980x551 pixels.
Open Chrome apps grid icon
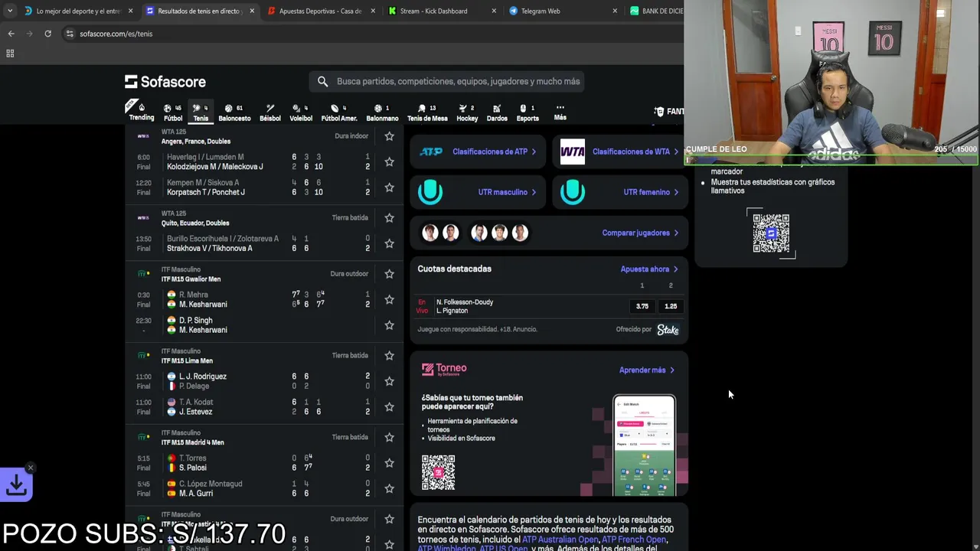(10, 54)
